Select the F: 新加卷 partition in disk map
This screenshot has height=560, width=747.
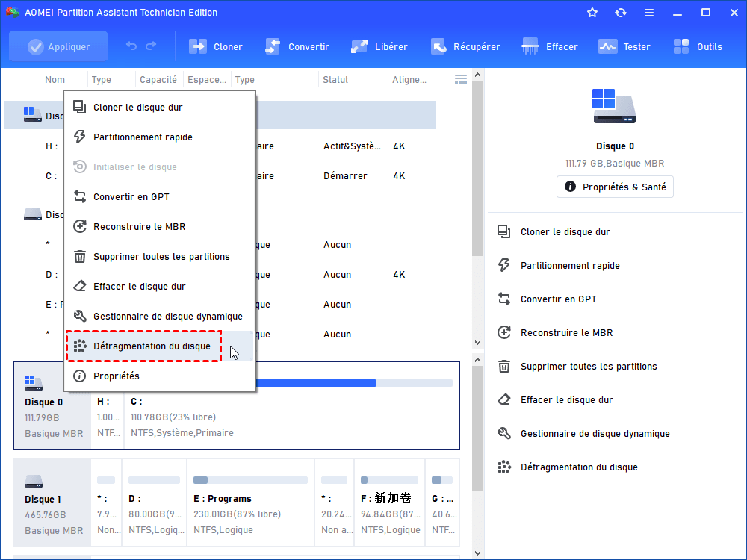coord(389,503)
